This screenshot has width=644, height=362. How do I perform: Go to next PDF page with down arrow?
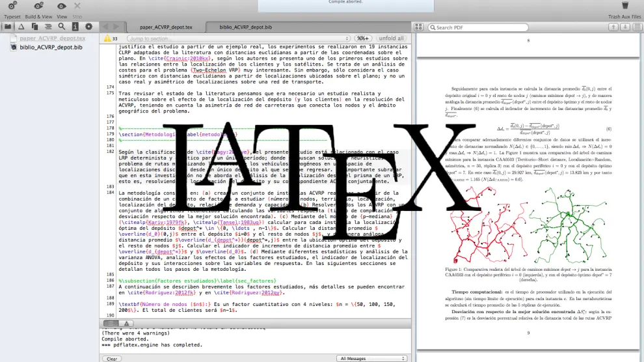pyautogui.click(x=624, y=27)
